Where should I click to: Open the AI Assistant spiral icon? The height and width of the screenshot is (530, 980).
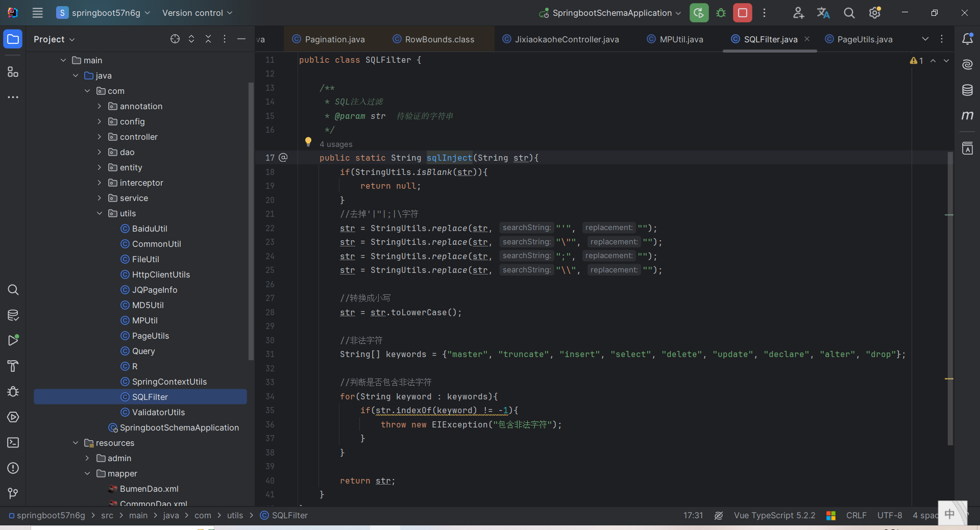pos(967,64)
